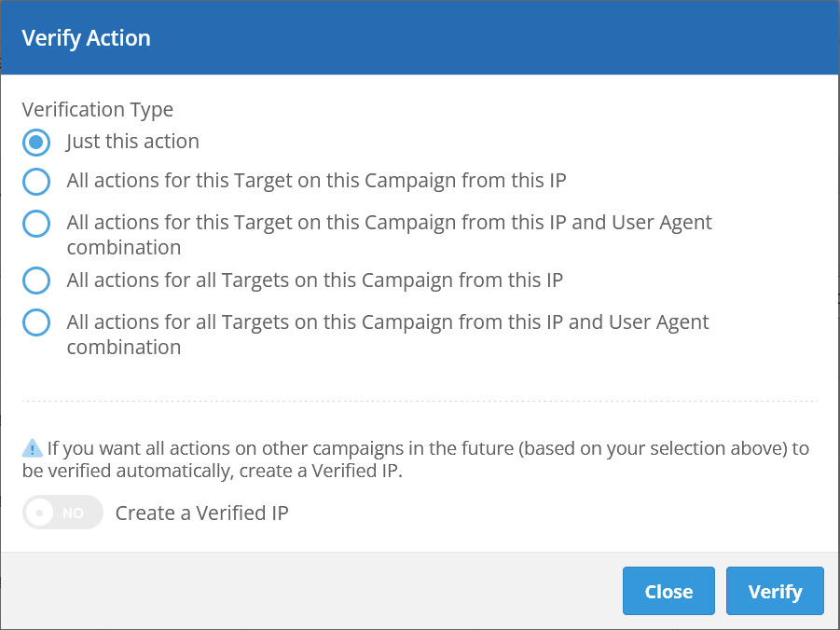Click the 'Create a Verified IP' label text
Screen dimensions: 840x630
click(x=201, y=513)
